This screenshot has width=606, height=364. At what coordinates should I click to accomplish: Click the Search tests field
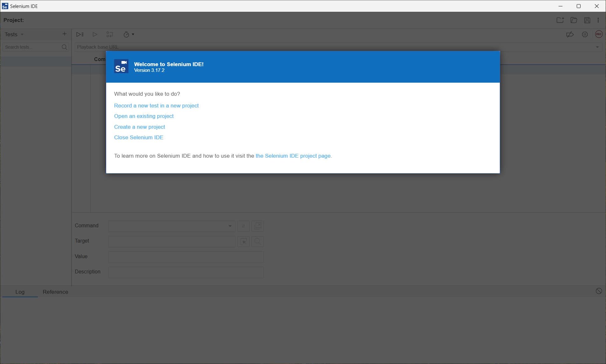[x=32, y=47]
